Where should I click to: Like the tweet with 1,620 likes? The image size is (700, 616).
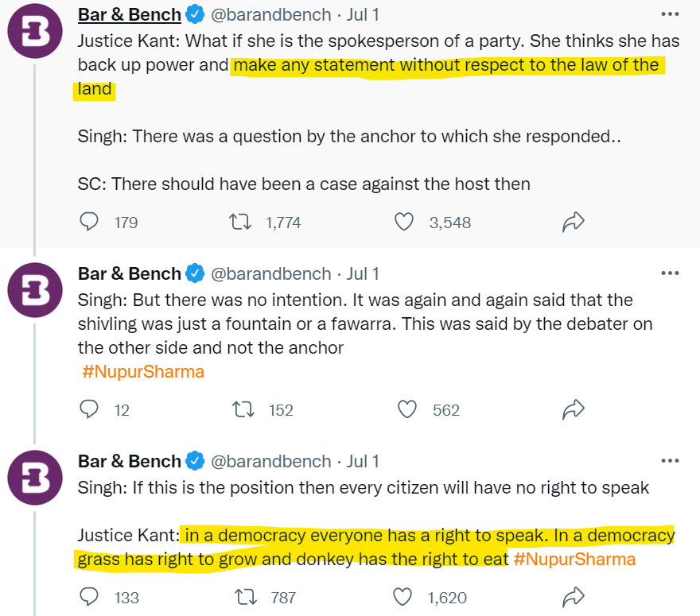click(405, 597)
